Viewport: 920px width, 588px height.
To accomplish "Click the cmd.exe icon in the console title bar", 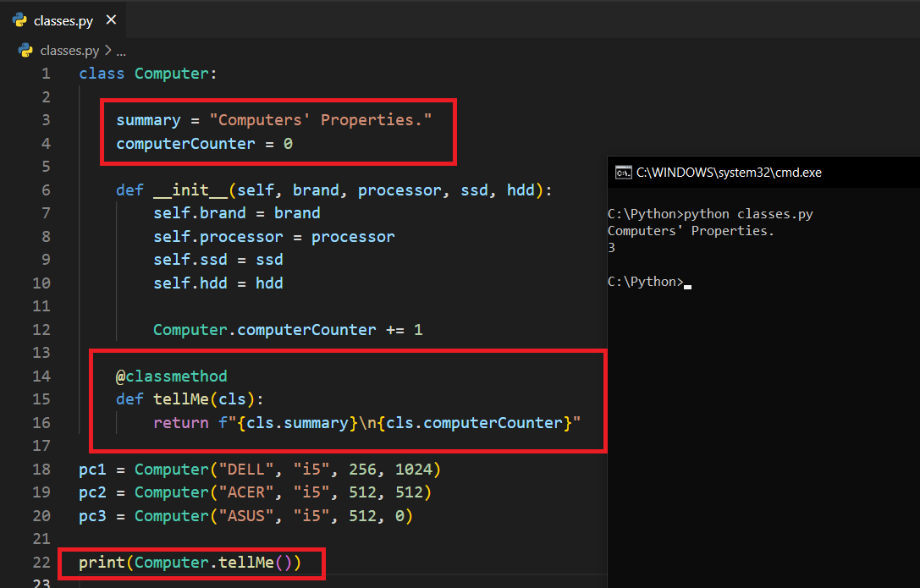I will pyautogui.click(x=622, y=173).
